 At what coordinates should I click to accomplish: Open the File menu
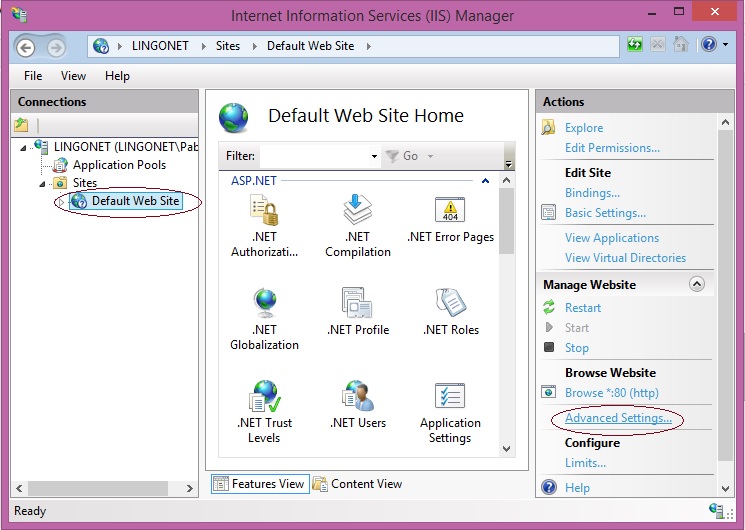coord(33,76)
